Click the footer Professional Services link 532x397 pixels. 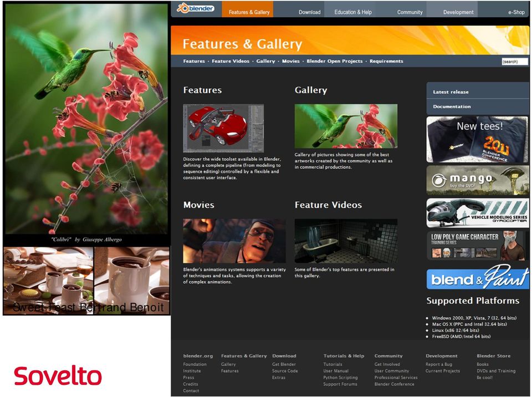click(396, 377)
